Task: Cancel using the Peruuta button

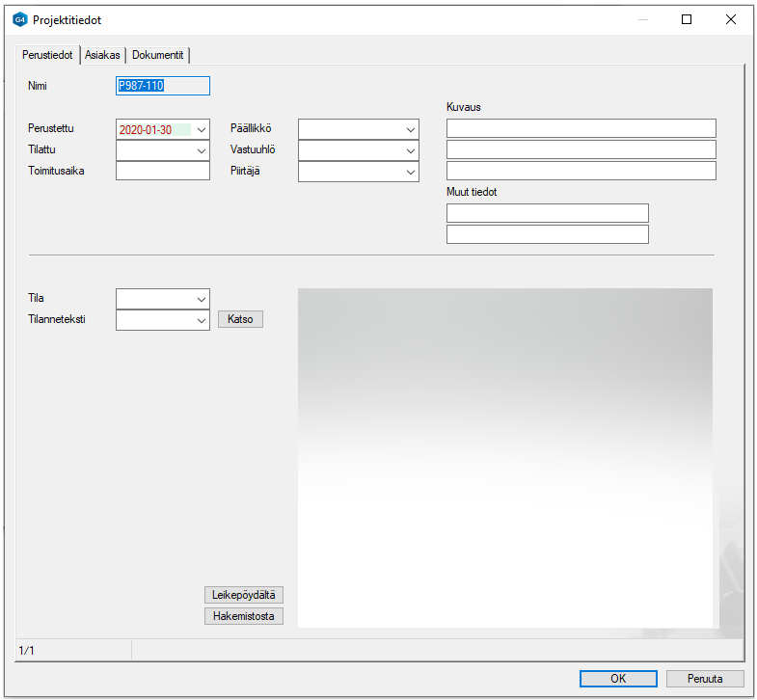Action: click(x=706, y=678)
